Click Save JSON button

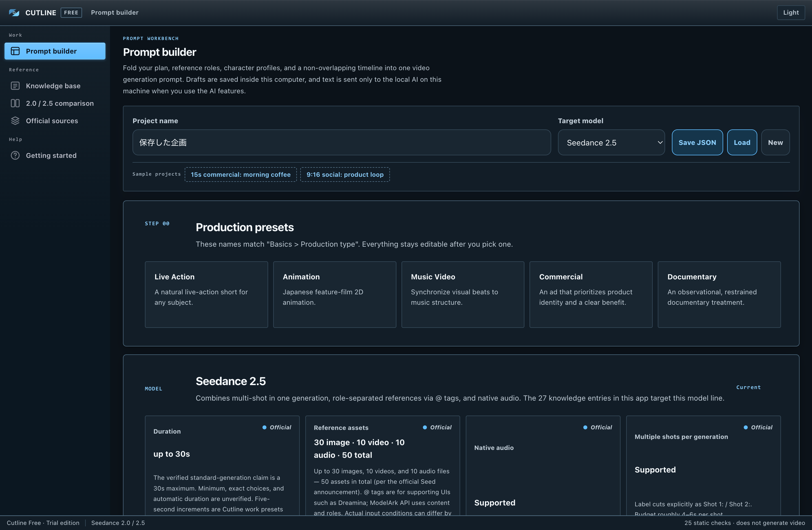click(697, 143)
